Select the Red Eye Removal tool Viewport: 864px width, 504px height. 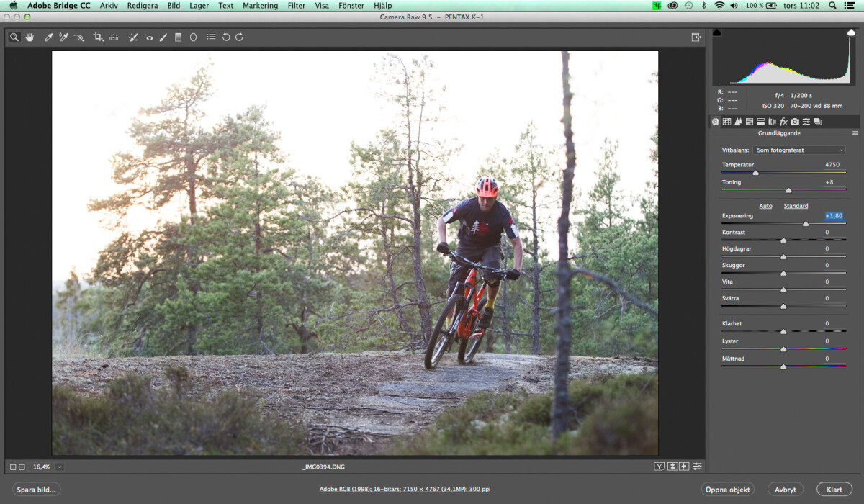coord(148,37)
